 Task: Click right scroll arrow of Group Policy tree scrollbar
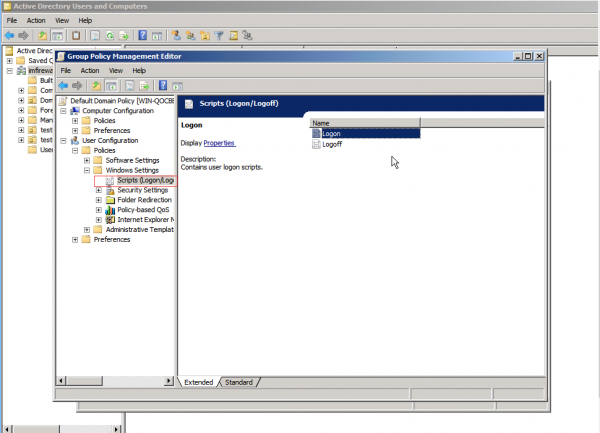point(169,381)
